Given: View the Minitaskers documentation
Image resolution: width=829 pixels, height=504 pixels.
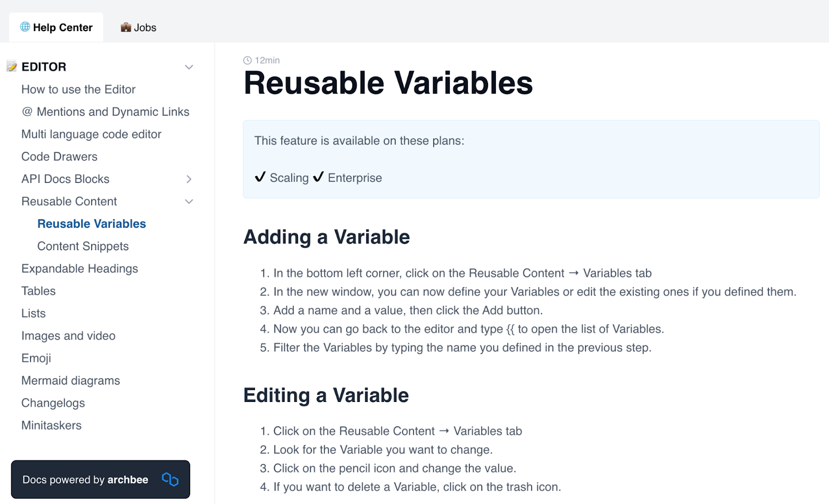Looking at the screenshot, I should [x=51, y=425].
